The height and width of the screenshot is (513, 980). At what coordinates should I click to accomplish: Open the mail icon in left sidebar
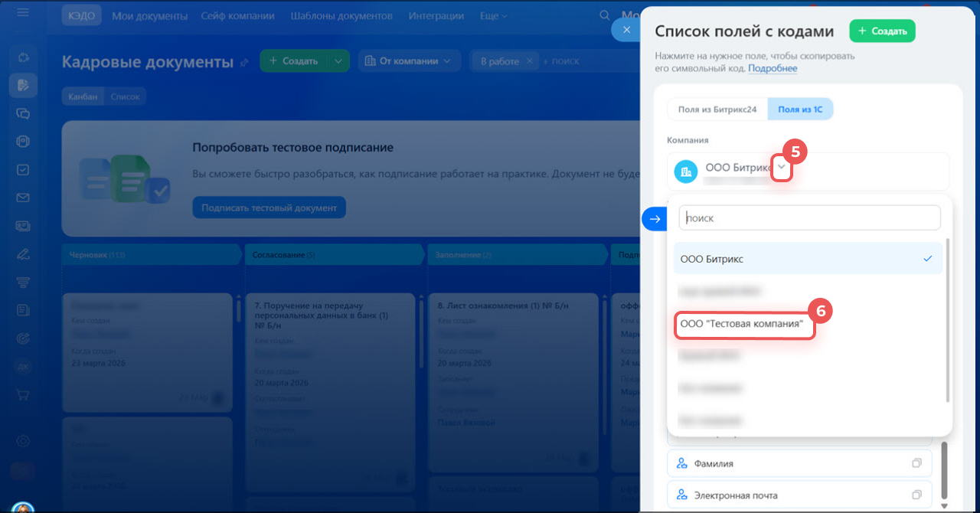pyautogui.click(x=23, y=198)
